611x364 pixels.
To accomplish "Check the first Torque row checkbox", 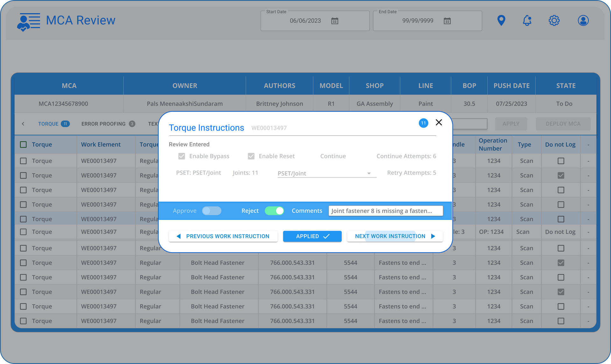I will pos(23,161).
